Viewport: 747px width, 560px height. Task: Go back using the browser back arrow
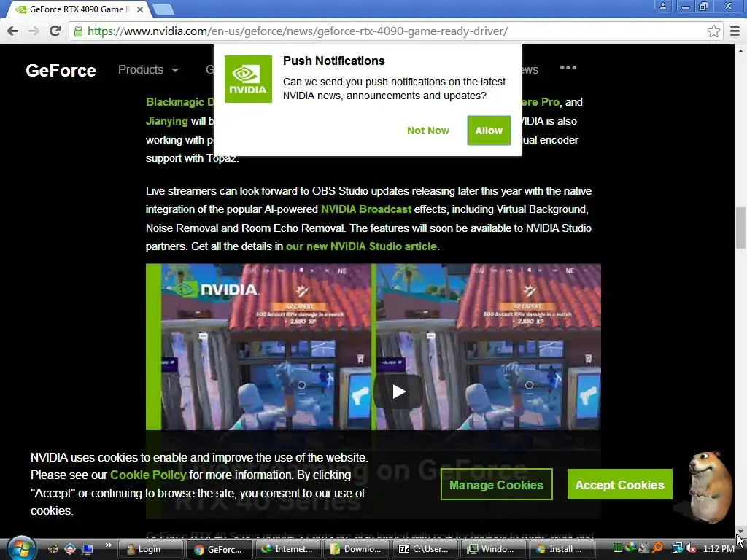(13, 31)
